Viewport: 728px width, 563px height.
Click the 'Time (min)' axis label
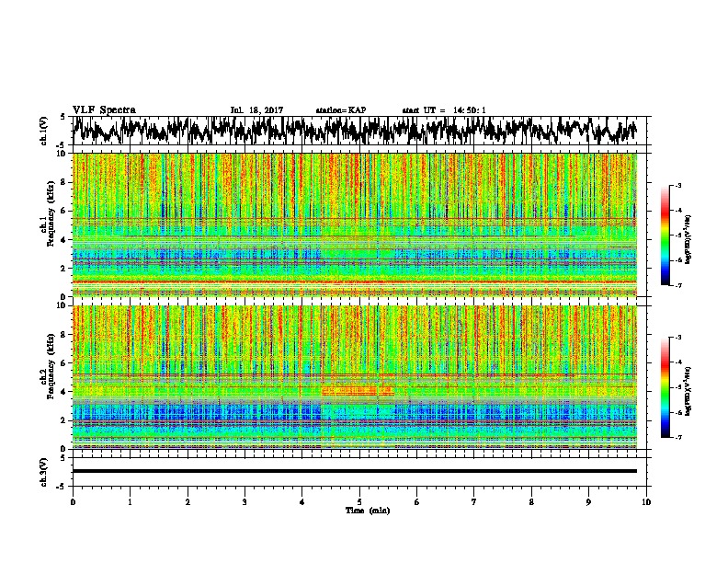pos(368,511)
